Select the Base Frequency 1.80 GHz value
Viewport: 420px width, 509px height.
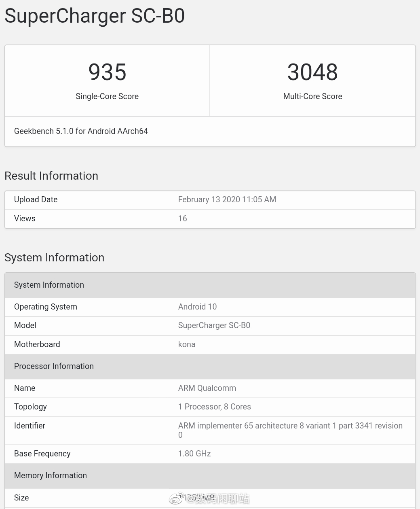click(x=194, y=454)
